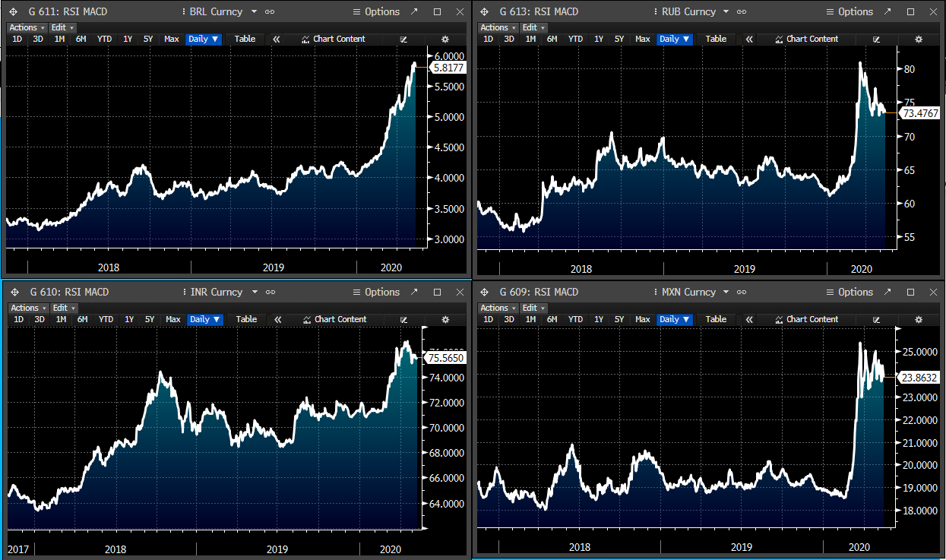Click the 73.4767 last price label
946x560 pixels.
920,113
